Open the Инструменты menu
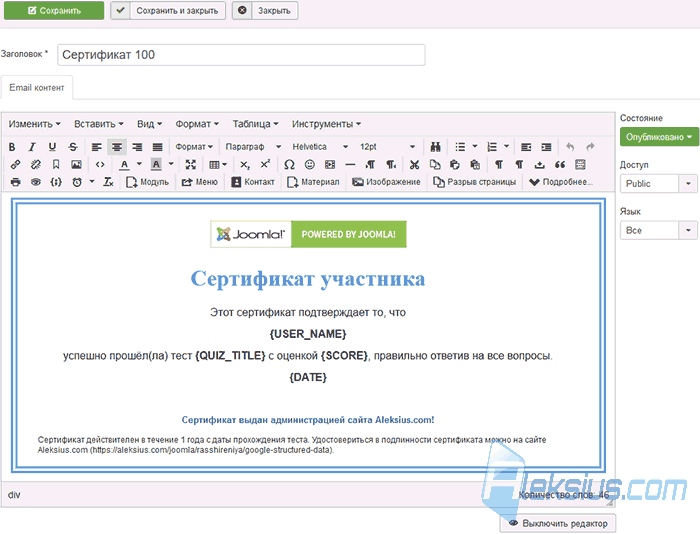The height and width of the screenshot is (534, 700). pyautogui.click(x=326, y=124)
